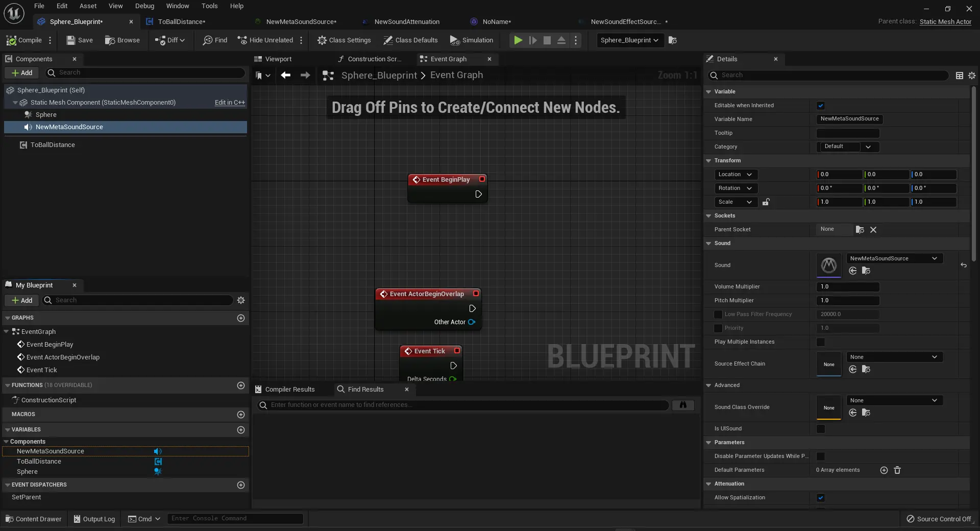The width and height of the screenshot is (980, 531).
Task: Open the Diff dropdown
Action: (170, 40)
